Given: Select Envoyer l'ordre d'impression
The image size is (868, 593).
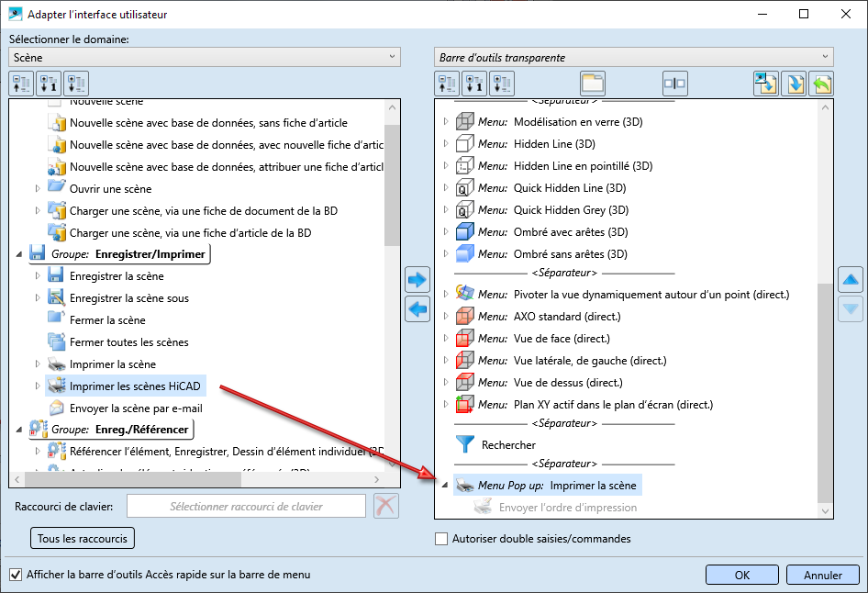Looking at the screenshot, I should coord(568,508).
